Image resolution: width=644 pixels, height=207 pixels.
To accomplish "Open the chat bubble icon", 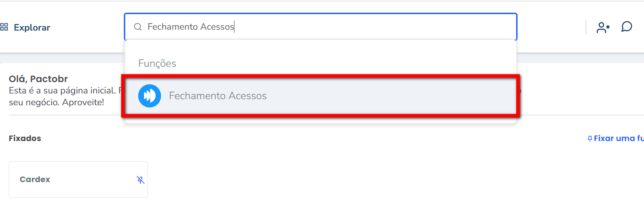I will tap(626, 27).
